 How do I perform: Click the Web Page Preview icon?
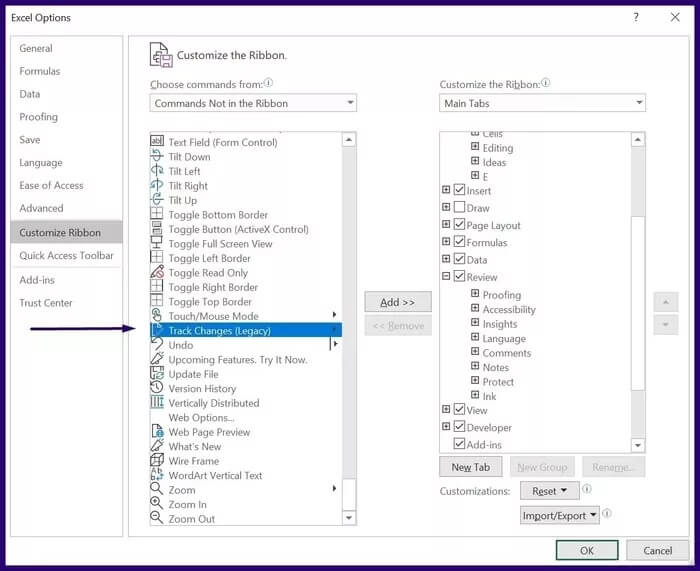pyautogui.click(x=157, y=431)
